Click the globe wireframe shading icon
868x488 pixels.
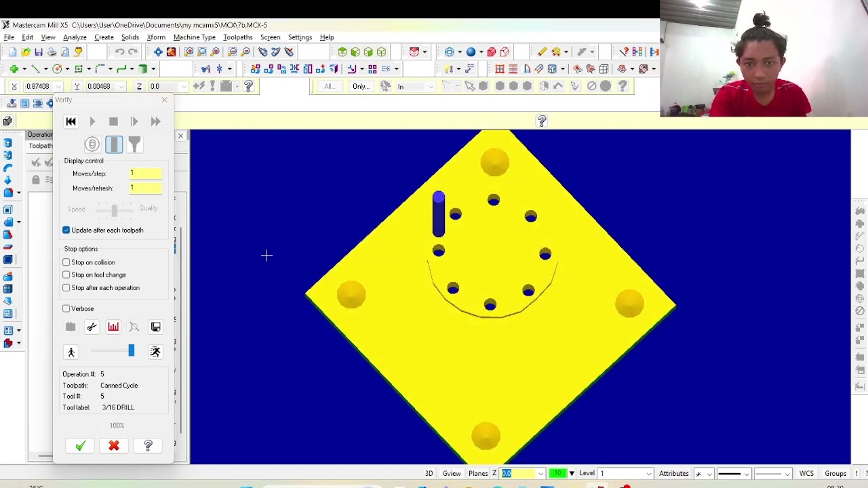[450, 52]
